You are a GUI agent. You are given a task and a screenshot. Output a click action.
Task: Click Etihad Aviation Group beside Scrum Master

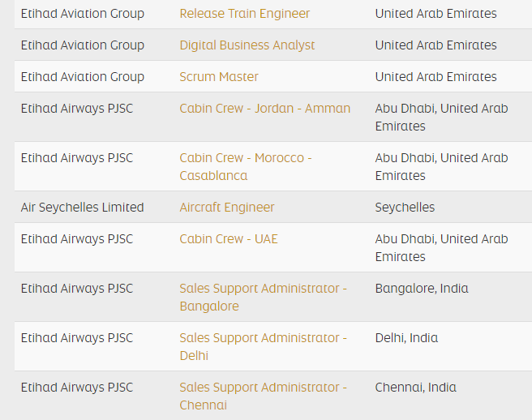82,77
